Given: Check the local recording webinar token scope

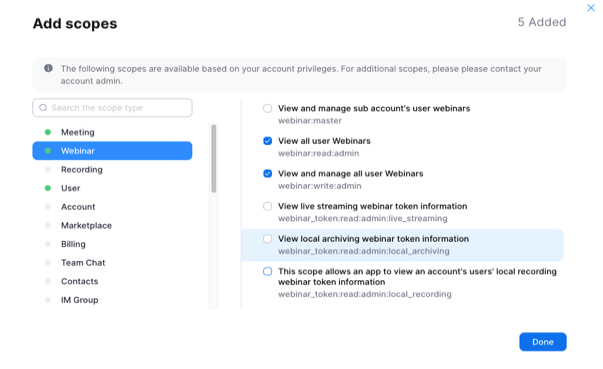Looking at the screenshot, I should click(268, 271).
